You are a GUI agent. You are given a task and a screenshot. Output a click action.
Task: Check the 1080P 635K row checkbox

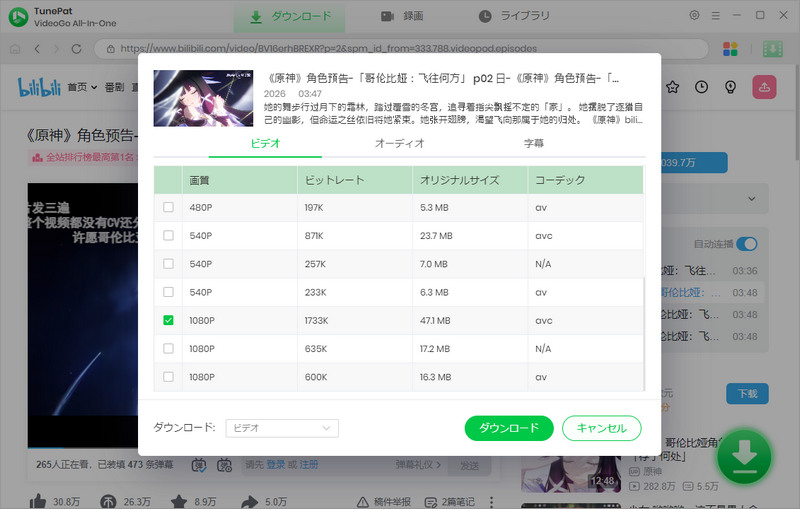pyautogui.click(x=168, y=348)
